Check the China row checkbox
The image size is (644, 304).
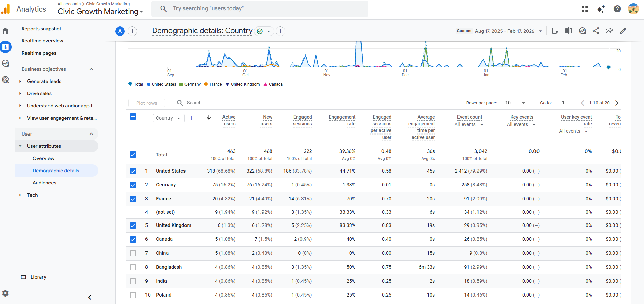(133, 253)
